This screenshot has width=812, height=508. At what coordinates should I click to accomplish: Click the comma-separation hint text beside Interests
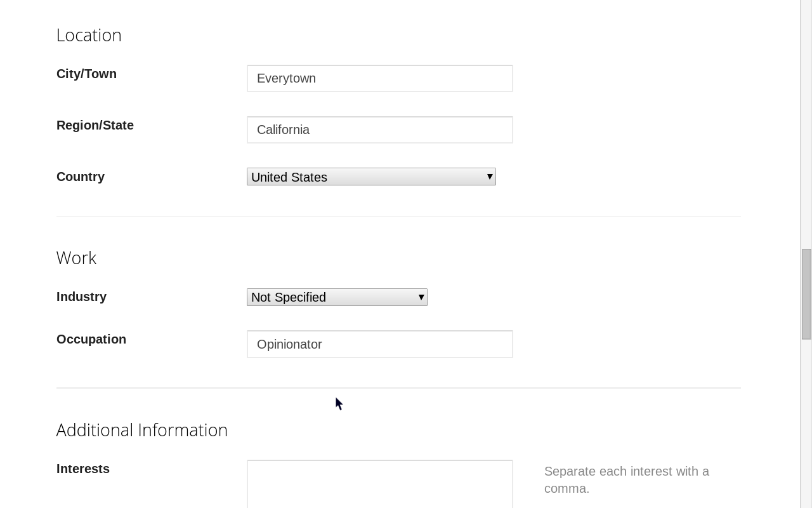tap(627, 479)
